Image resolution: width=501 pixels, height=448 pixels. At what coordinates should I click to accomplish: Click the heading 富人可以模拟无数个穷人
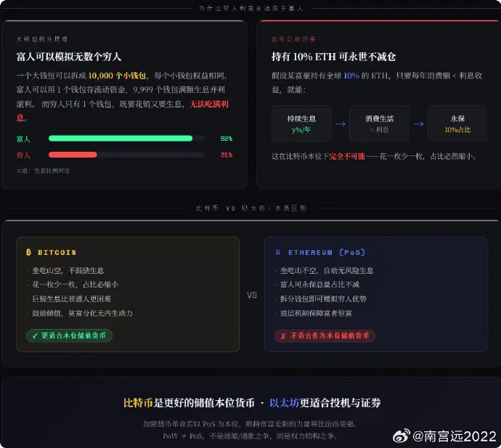(x=69, y=57)
